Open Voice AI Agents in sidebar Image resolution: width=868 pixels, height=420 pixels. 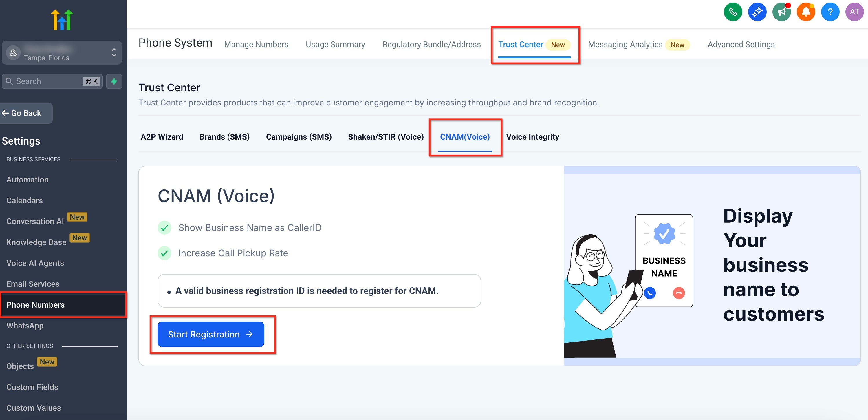click(x=35, y=263)
